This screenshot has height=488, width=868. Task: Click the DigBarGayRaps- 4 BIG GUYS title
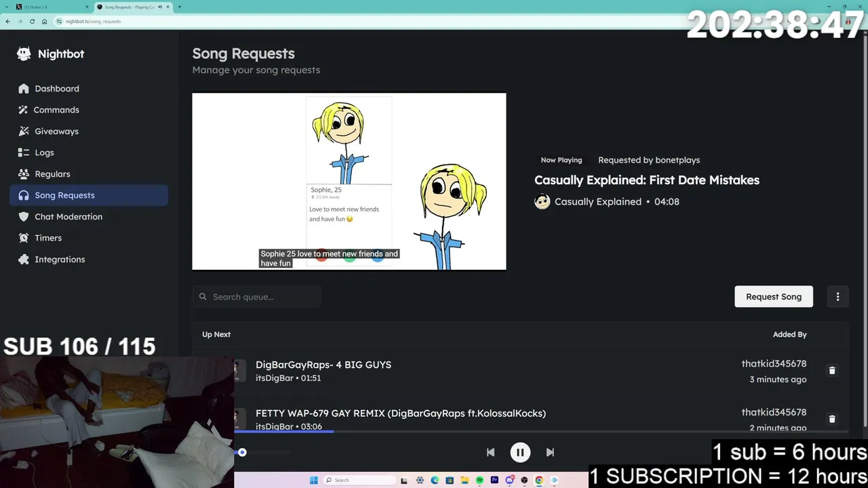(x=323, y=365)
